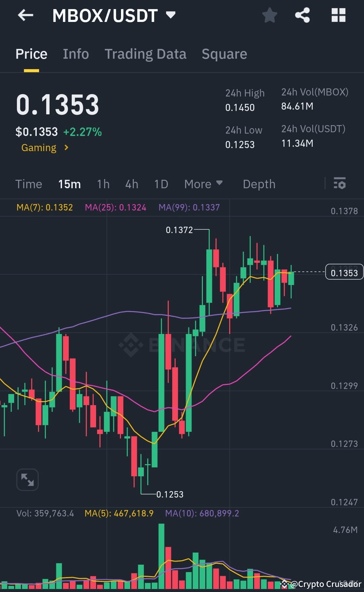
Task: Open the share options icon
Action: pyautogui.click(x=302, y=15)
